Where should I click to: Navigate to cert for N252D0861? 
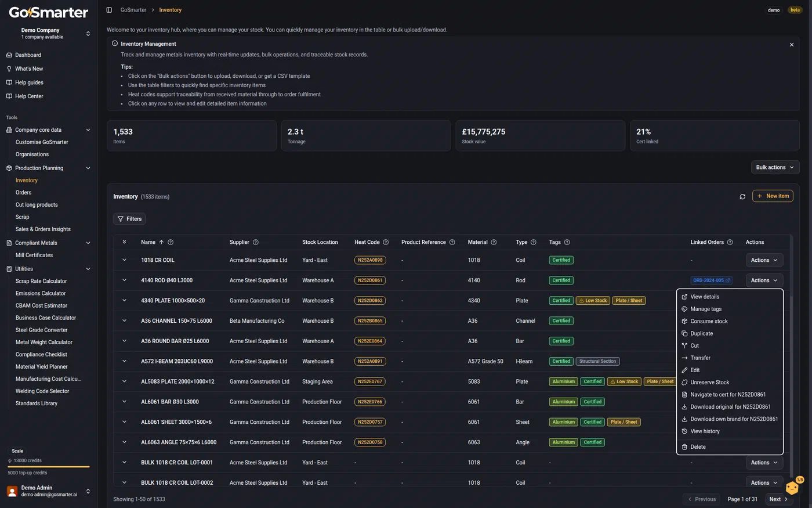(x=730, y=394)
